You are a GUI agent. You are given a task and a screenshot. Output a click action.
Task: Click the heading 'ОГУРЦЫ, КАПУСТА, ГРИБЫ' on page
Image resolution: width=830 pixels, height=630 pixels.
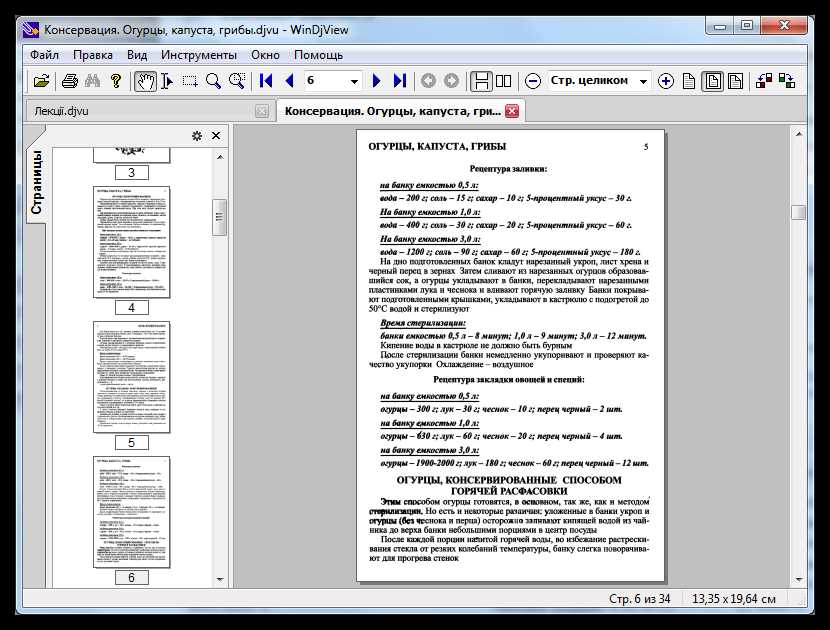(x=437, y=147)
